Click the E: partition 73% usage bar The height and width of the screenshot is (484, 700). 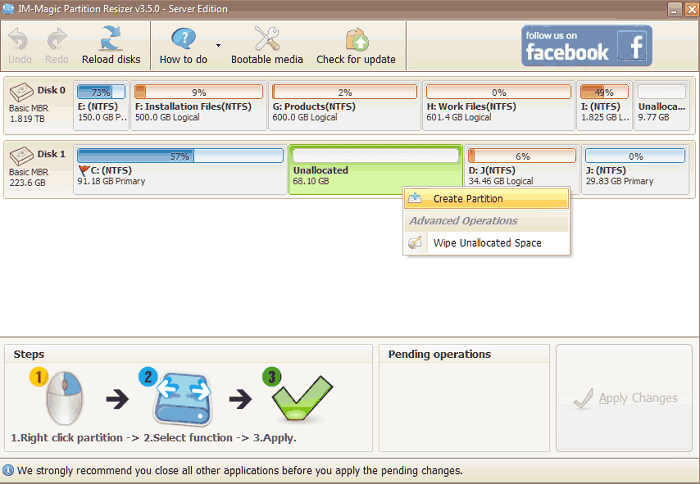click(x=101, y=92)
